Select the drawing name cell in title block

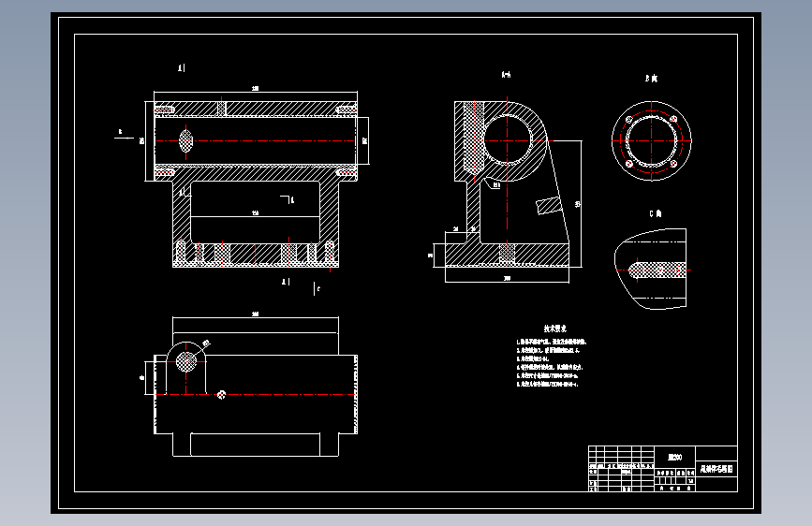[716, 469]
